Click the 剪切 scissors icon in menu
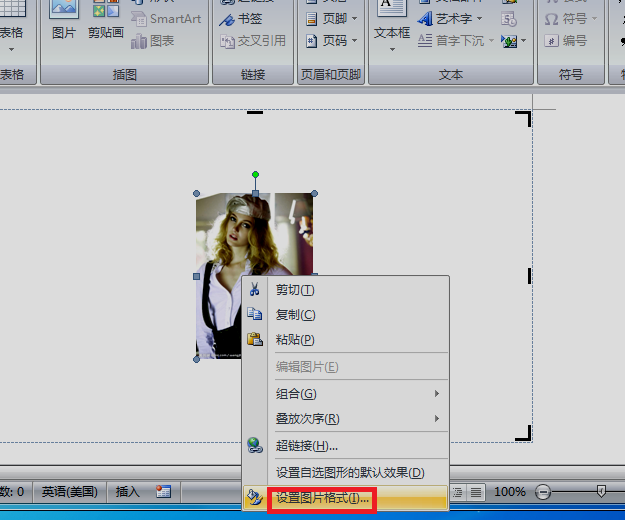 point(255,290)
